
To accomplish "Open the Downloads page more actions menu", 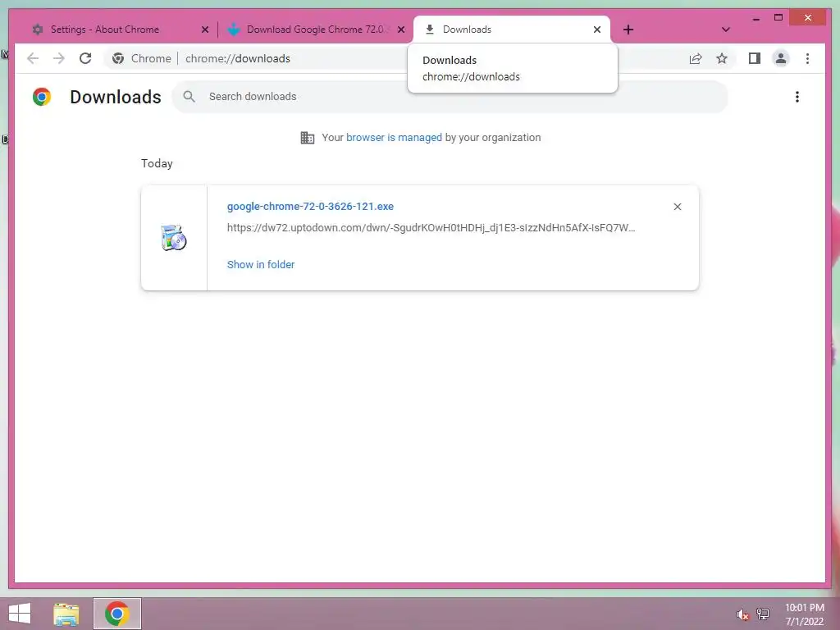I will 797,97.
